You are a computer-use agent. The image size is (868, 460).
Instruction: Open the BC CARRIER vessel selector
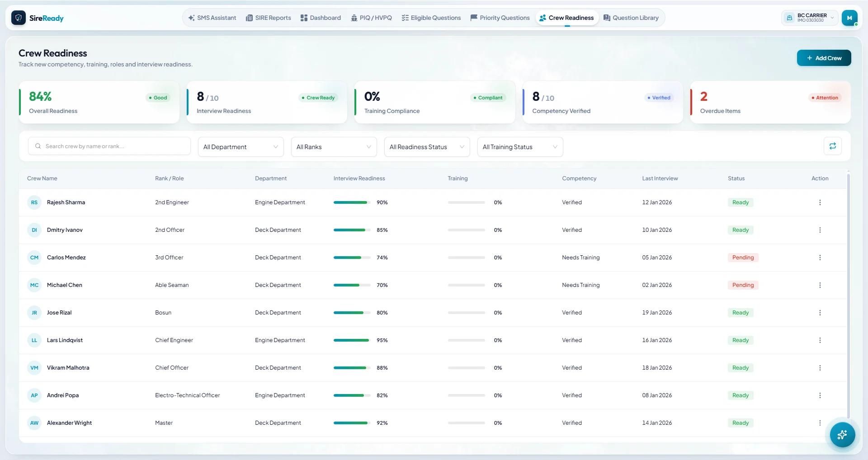coord(810,18)
